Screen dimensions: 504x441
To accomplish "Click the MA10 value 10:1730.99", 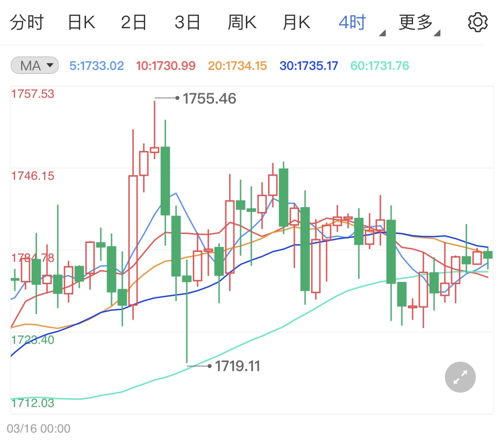I will point(165,65).
